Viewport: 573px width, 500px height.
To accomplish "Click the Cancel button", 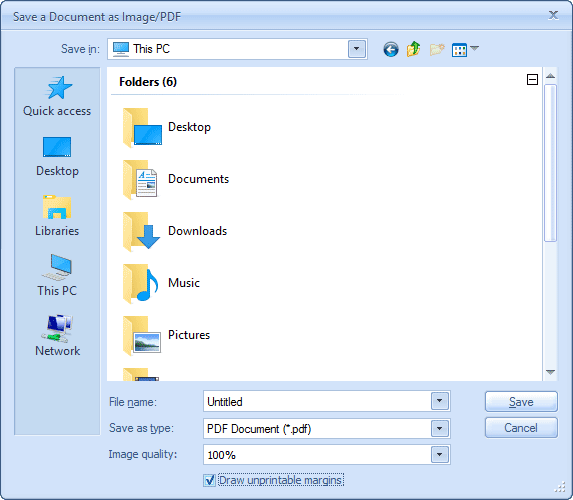I will tap(521, 428).
